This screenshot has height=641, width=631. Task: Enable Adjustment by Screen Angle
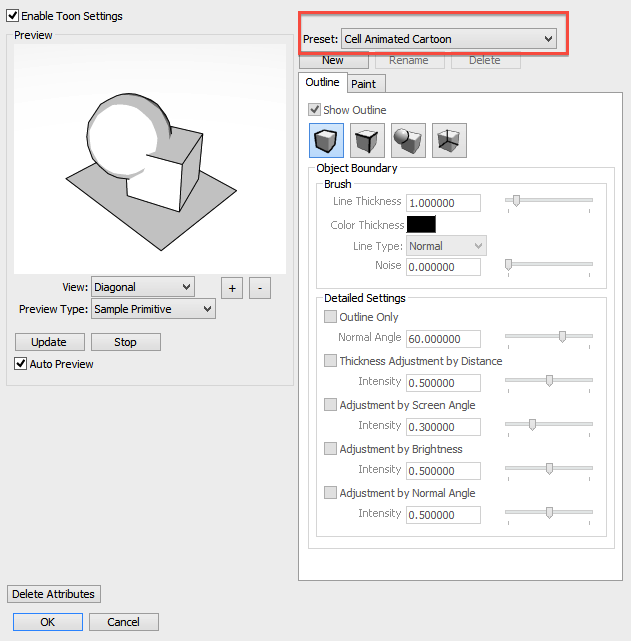[330, 405]
